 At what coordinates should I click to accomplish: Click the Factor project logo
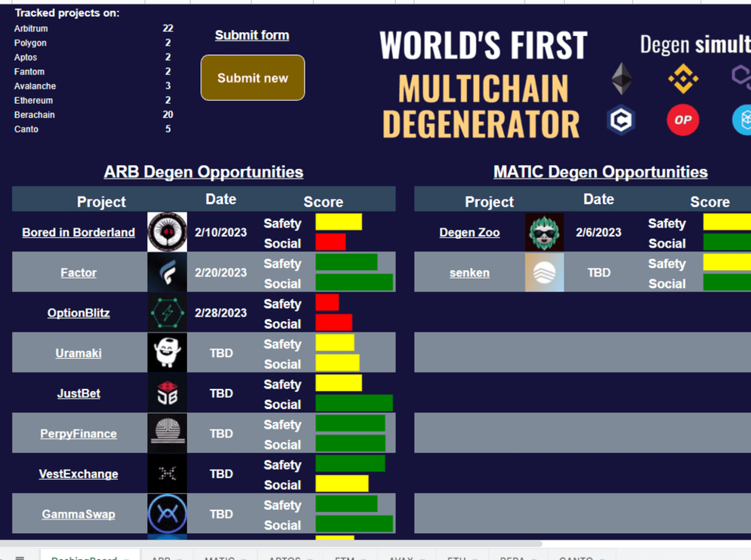click(x=167, y=272)
